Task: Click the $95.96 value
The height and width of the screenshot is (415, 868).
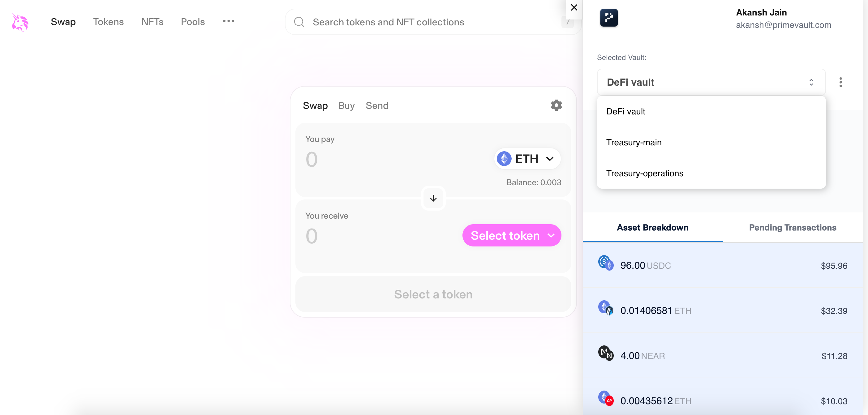Action: pos(834,266)
